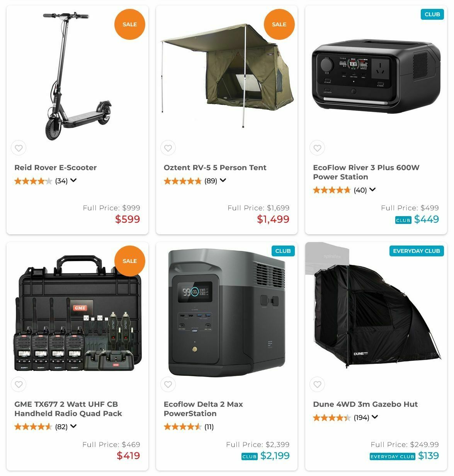Expand review chevron for EcoFlow River 3 Plus
Image resolution: width=454 pixels, height=476 pixels.
tap(372, 190)
